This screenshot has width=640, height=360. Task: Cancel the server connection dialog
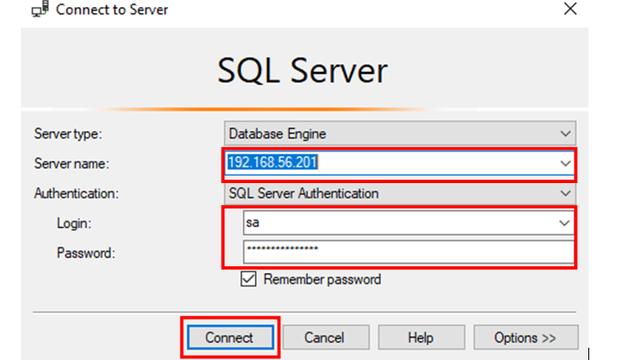coord(325,338)
